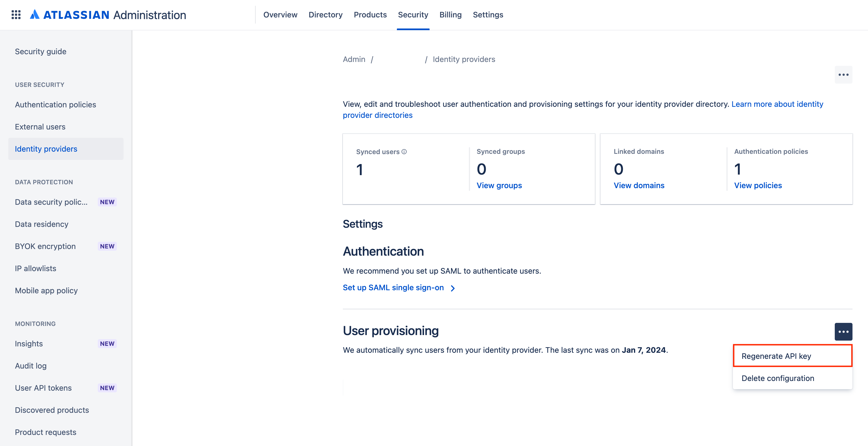
Task: Switch to the Directory tab
Action: coord(325,15)
